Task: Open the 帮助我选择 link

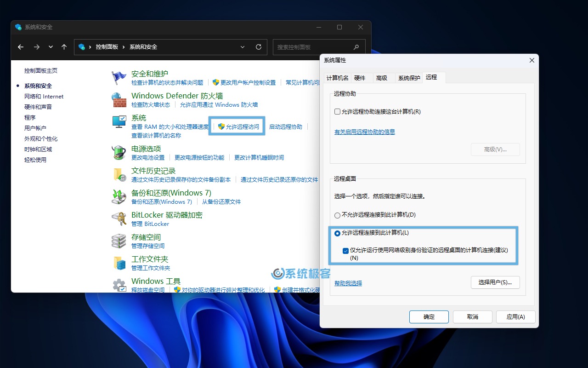Action: [x=348, y=283]
